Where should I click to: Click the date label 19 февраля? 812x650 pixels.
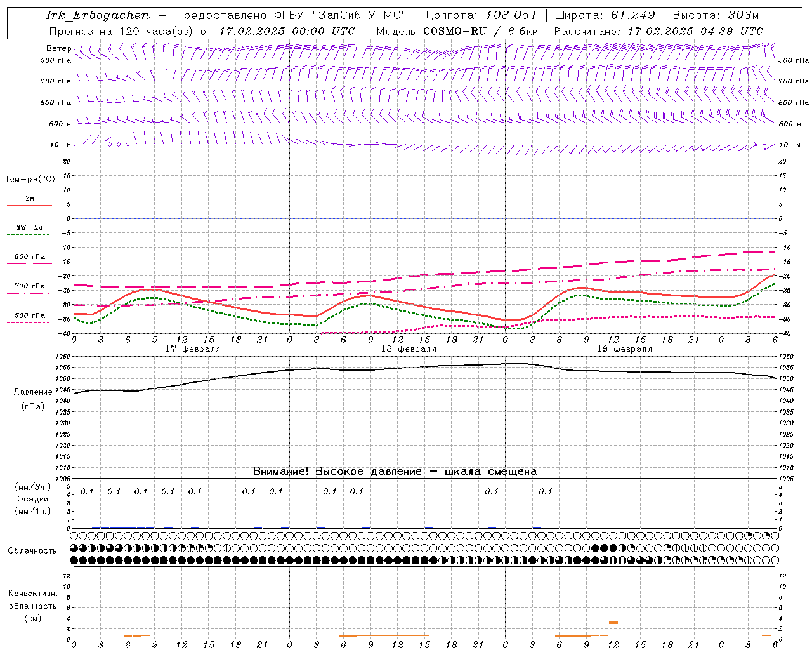pos(624,349)
